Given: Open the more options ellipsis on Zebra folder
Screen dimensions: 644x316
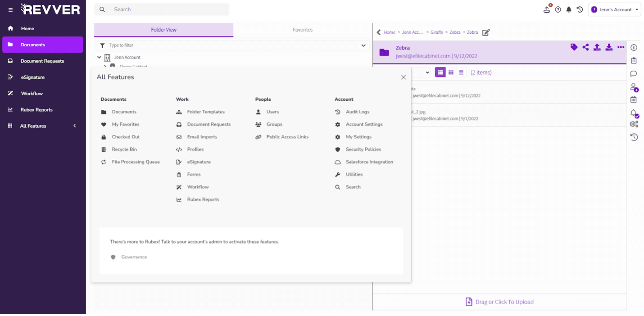Looking at the screenshot, I should (x=621, y=47).
